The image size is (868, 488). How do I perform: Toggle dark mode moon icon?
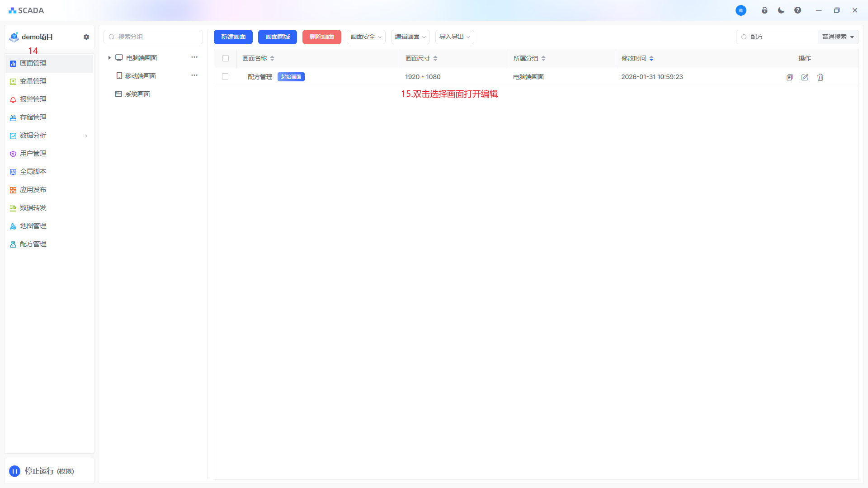[781, 10]
